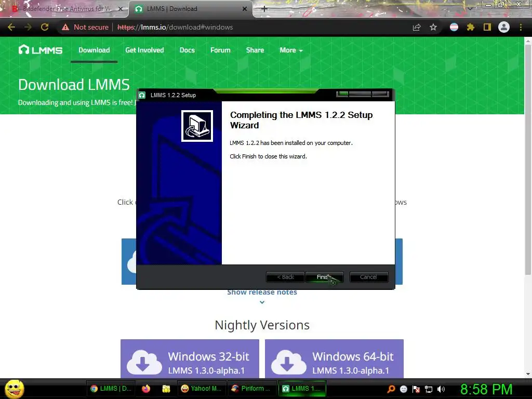532x399 pixels.
Task: Click Finish in the LMMS Setup wizard
Action: point(324,277)
